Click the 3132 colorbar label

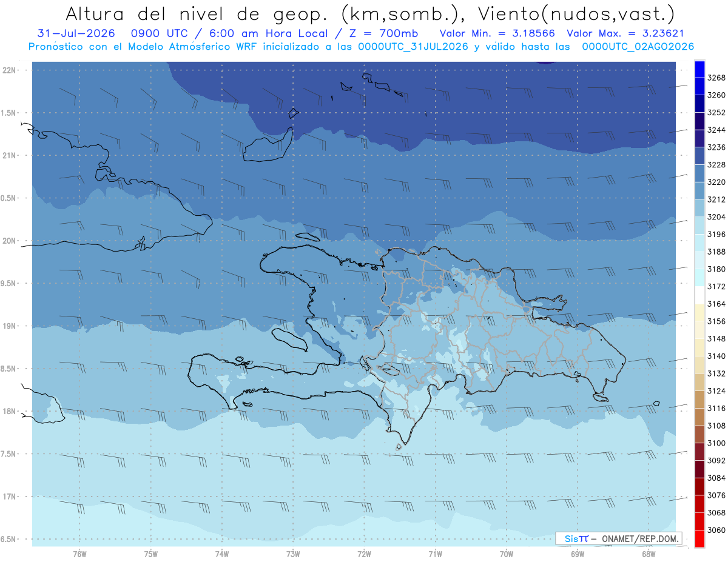[716, 373]
